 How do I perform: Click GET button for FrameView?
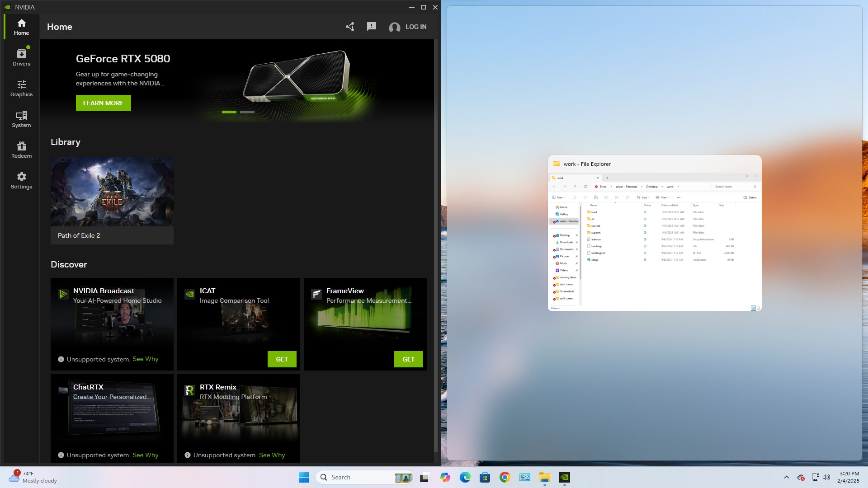point(408,359)
